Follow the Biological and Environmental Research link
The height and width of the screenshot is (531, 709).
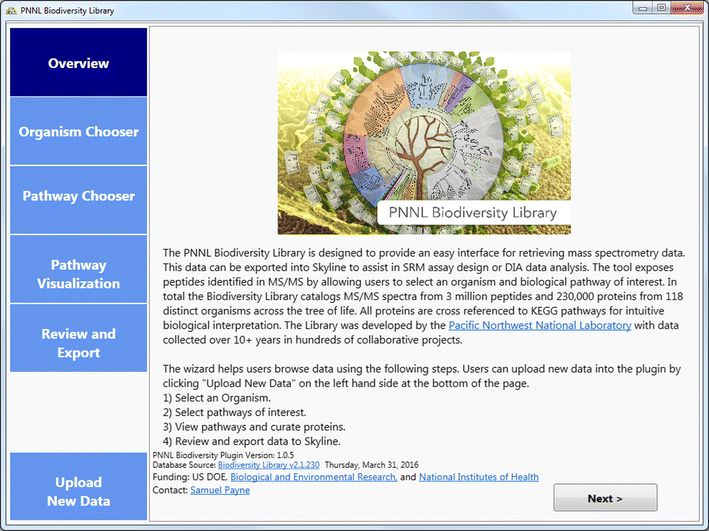point(314,477)
